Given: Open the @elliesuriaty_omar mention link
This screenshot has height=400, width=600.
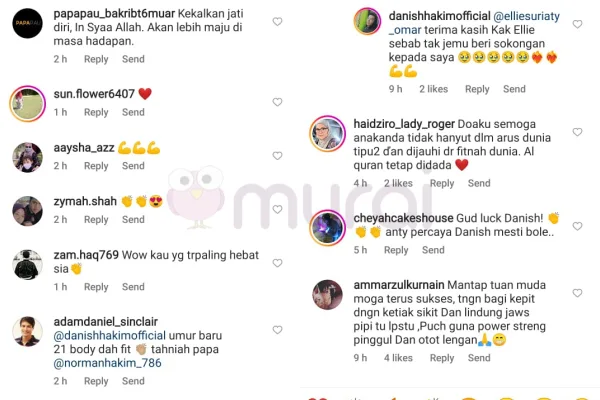Looking at the screenshot, I should [x=474, y=23].
